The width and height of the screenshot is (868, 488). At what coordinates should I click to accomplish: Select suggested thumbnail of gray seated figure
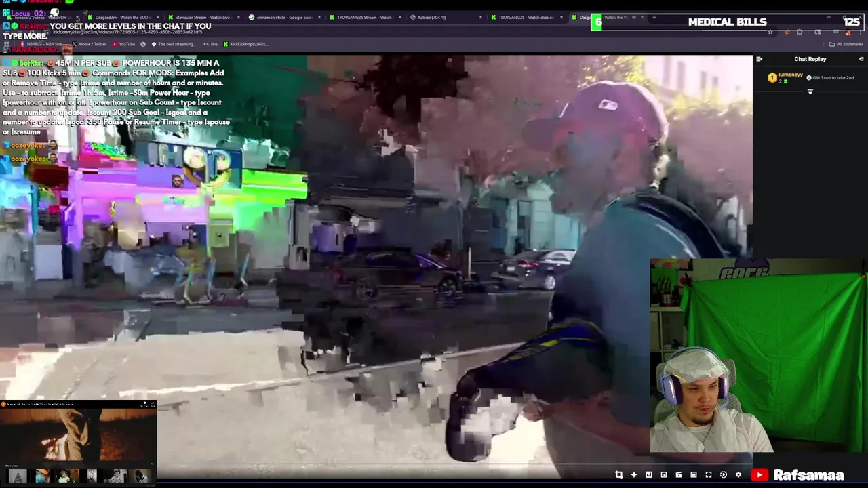pos(18,476)
